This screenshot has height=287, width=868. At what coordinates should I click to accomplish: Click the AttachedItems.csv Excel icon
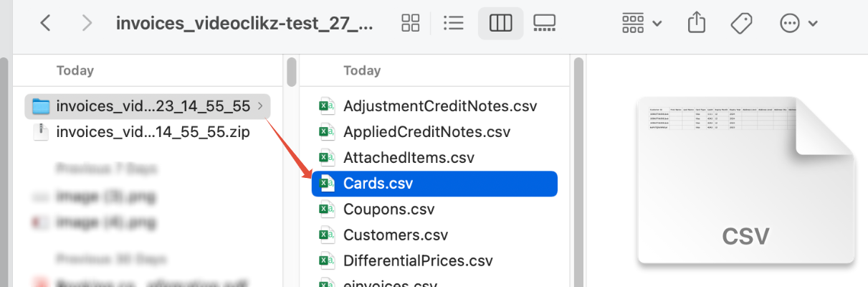[328, 158]
